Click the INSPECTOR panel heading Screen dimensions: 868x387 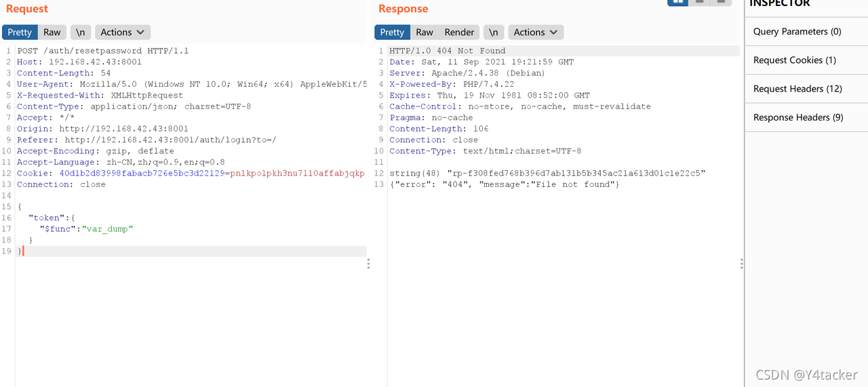coord(780,3)
